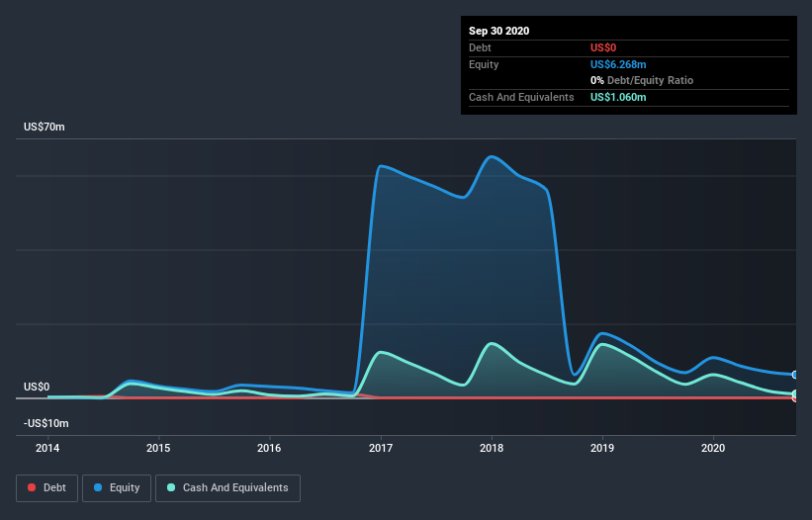Viewport: 812px width, 520px height.
Task: Click the Debt row label in tooltip
Action: [480, 47]
